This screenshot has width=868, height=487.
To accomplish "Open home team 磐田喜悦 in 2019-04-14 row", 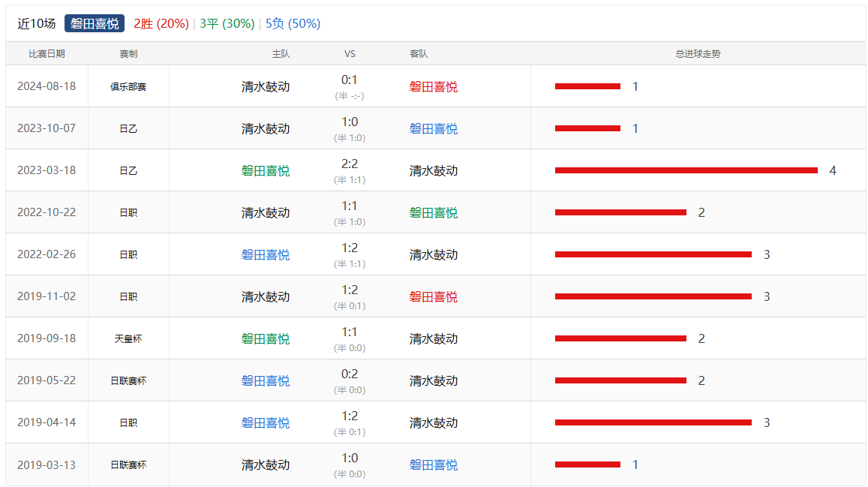I will pyautogui.click(x=266, y=423).
